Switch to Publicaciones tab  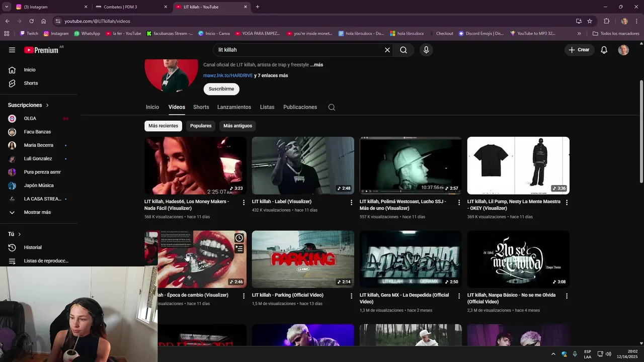(300, 107)
